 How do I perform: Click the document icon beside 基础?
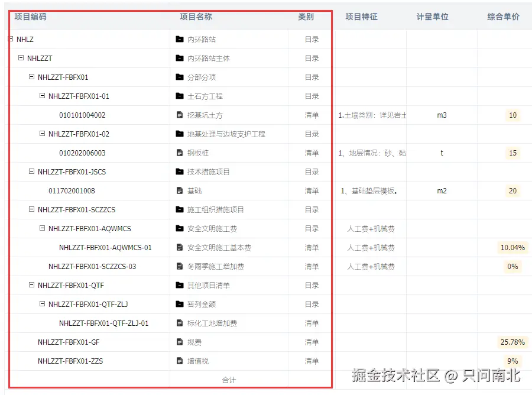click(180, 190)
